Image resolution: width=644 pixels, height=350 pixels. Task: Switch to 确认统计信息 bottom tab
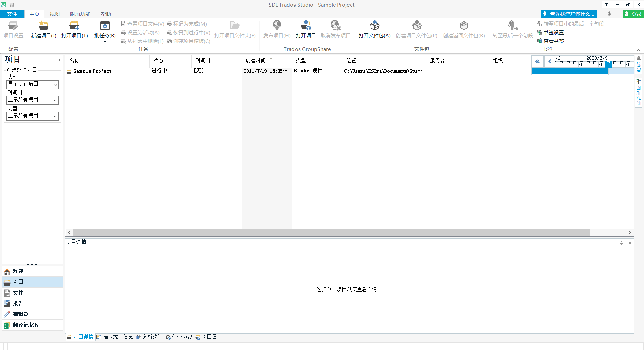point(115,337)
